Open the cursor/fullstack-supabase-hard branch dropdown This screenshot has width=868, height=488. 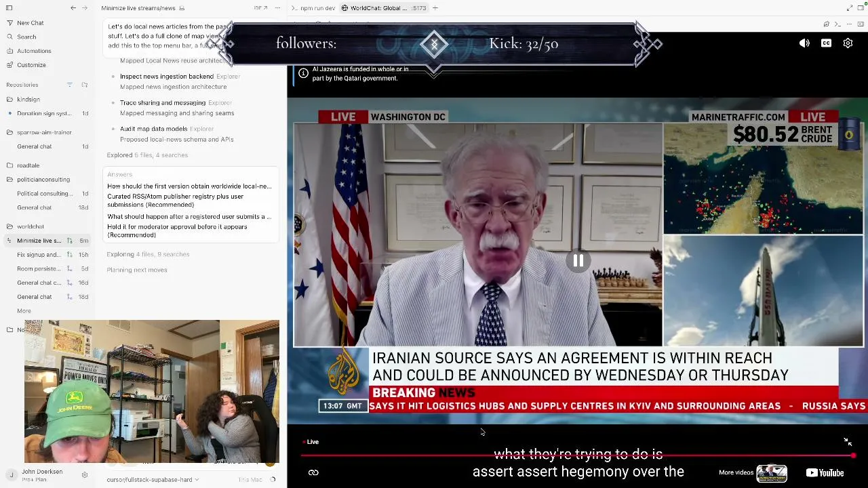point(153,480)
